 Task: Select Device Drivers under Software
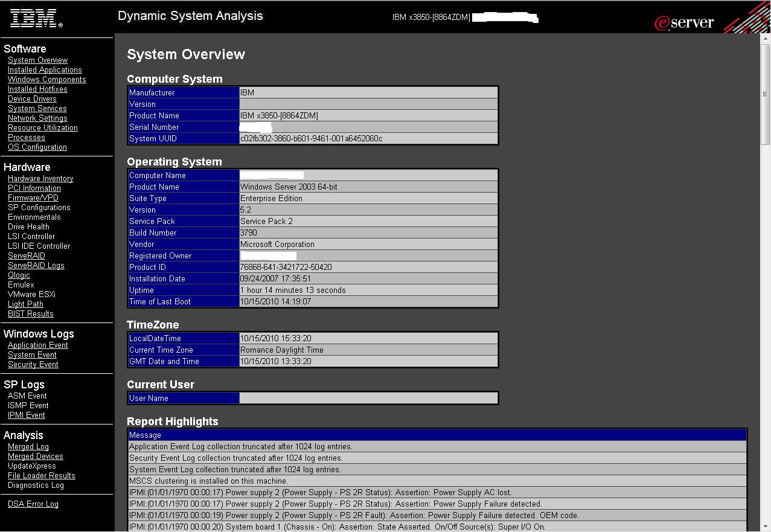click(x=31, y=98)
